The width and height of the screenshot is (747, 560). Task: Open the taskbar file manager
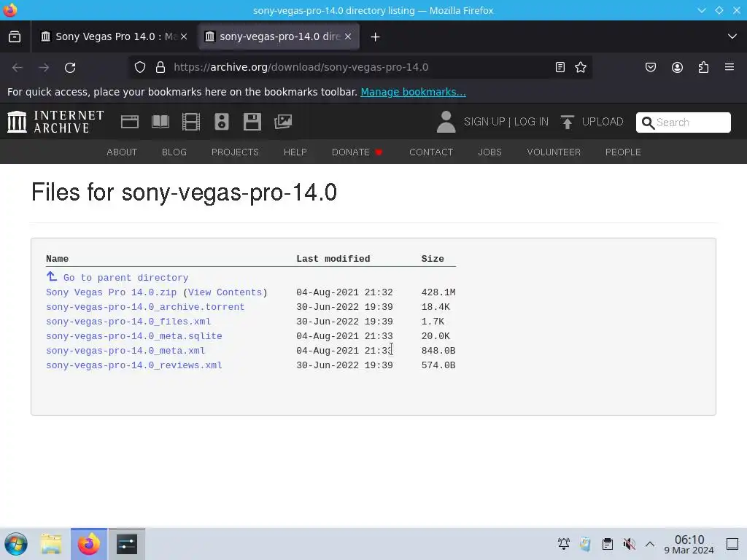pos(51,544)
